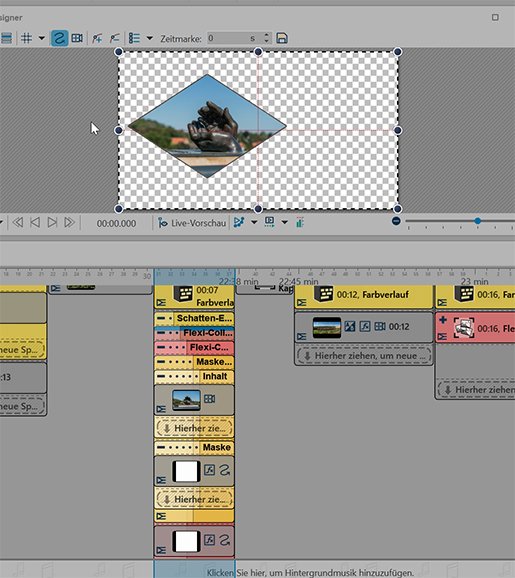Viewport: 515px width, 578px height.
Task: Click the fx icon in Maske white object
Action: coord(209,470)
